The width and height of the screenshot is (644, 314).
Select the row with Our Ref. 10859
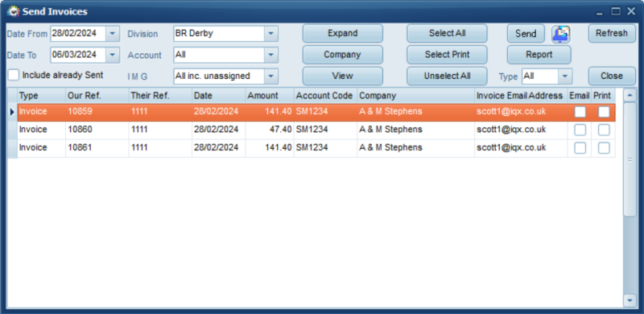(316, 112)
